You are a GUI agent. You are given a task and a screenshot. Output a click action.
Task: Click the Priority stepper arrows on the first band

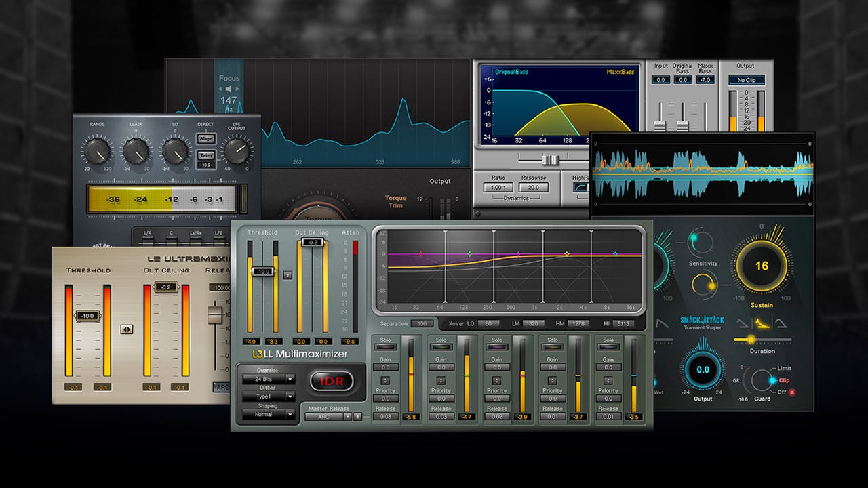click(x=384, y=380)
